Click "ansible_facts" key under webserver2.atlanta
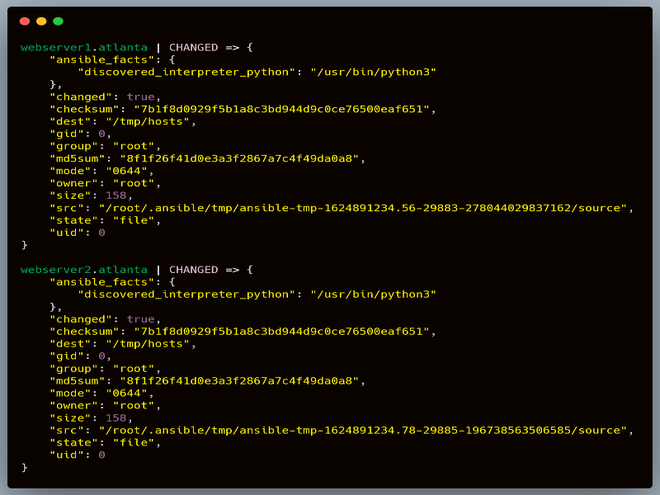Screen dimensions: 660x495 [x=102, y=282]
